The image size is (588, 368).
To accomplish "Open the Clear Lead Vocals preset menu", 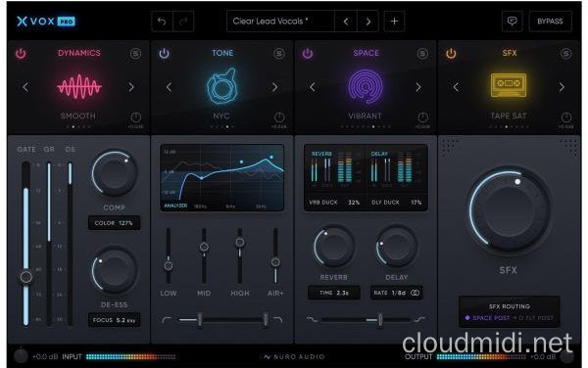I will 280,22.
